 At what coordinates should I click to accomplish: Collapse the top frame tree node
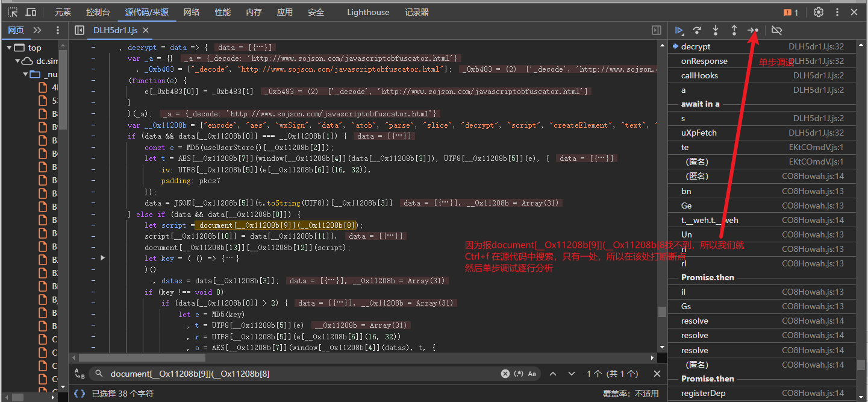(x=10, y=48)
